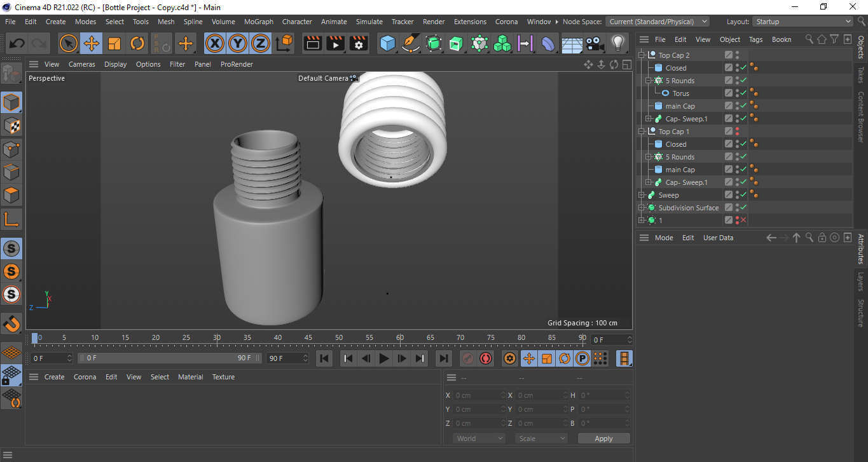Toggle the green checkmark on Subdivision Surface
The image size is (868, 462).
pos(743,208)
